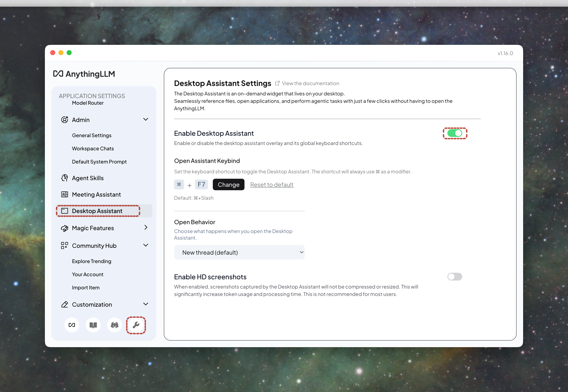Click the v1.16.0 version label

[505, 53]
